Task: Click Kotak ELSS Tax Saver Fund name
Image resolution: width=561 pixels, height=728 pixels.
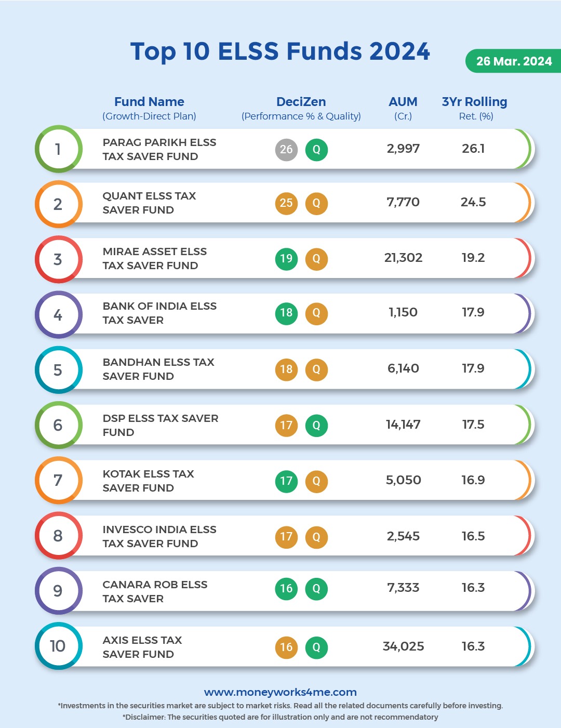Action: [148, 481]
